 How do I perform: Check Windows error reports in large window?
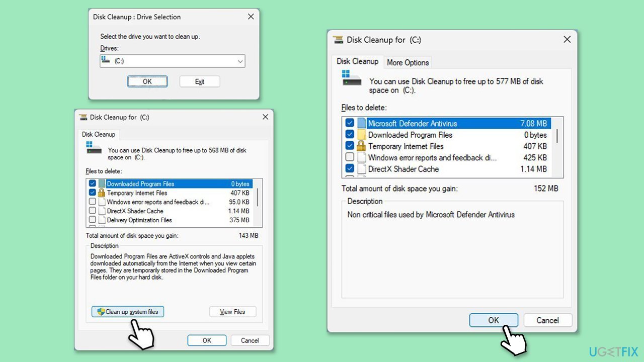[x=350, y=158]
